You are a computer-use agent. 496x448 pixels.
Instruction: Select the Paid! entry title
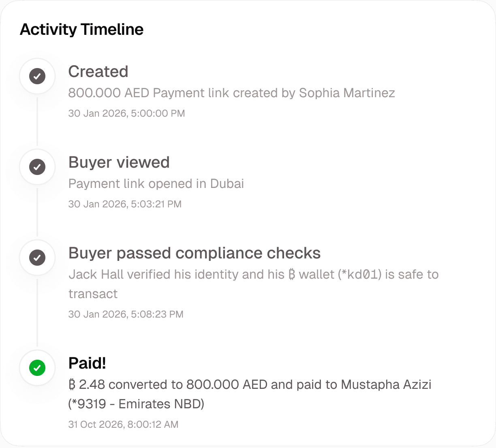(87, 363)
